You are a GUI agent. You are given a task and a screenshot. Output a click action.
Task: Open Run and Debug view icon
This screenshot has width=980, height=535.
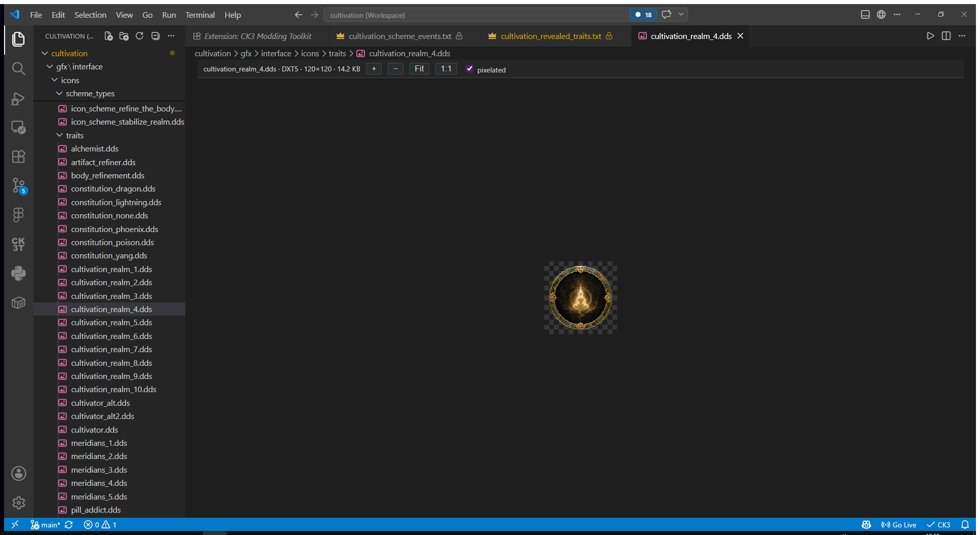point(19,98)
